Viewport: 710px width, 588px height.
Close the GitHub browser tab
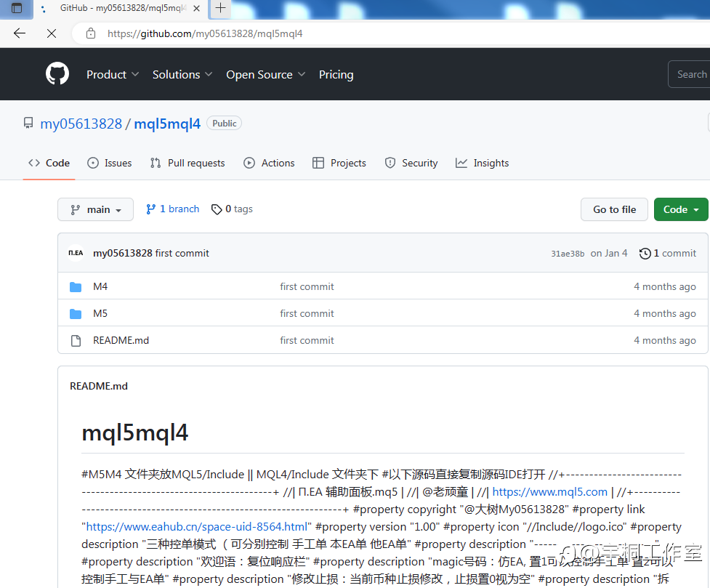196,8
